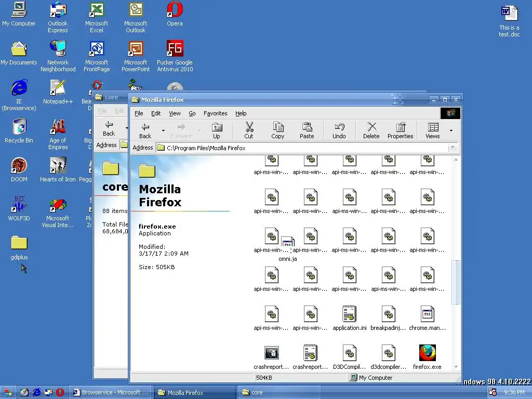Select the omni.ja file
The height and width of the screenshot is (399, 532).
[288, 249]
